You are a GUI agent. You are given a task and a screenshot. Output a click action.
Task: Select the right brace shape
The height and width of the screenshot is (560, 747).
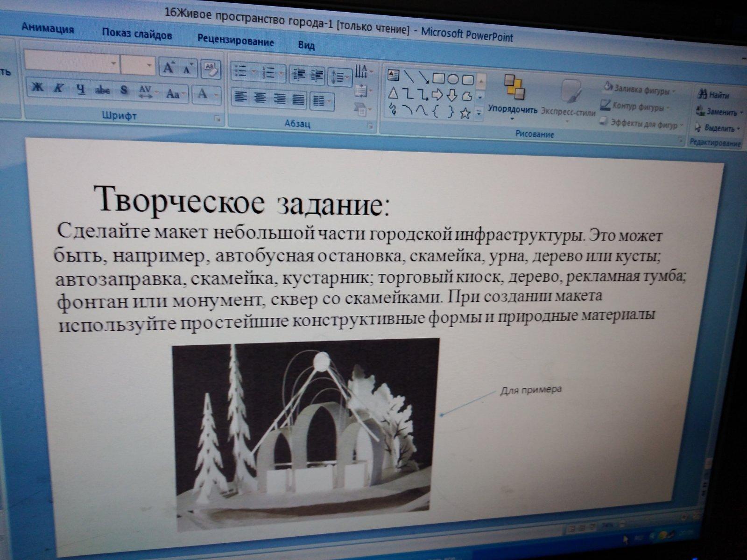pos(451,112)
